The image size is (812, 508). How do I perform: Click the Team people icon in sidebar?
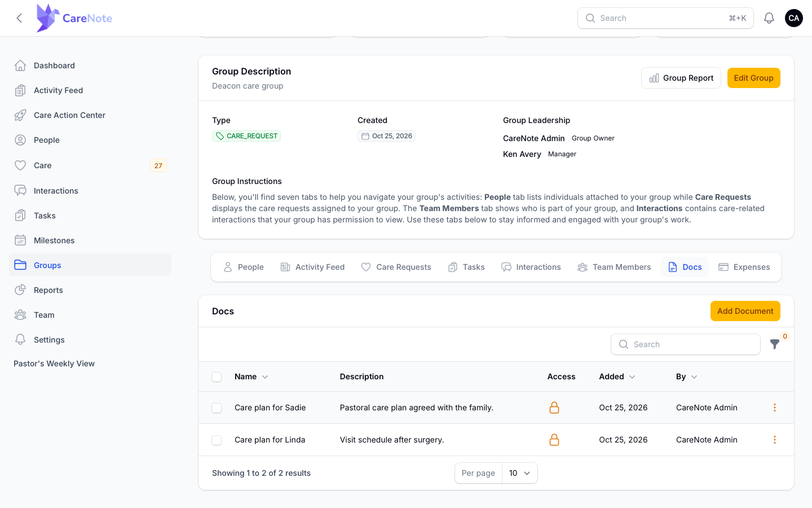pos(20,315)
